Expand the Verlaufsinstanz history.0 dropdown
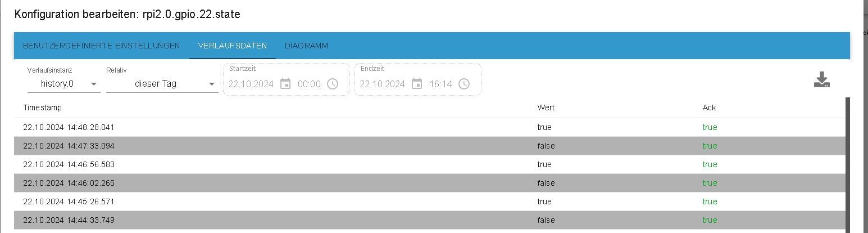Screen dimensions: 868x233 coord(63,84)
